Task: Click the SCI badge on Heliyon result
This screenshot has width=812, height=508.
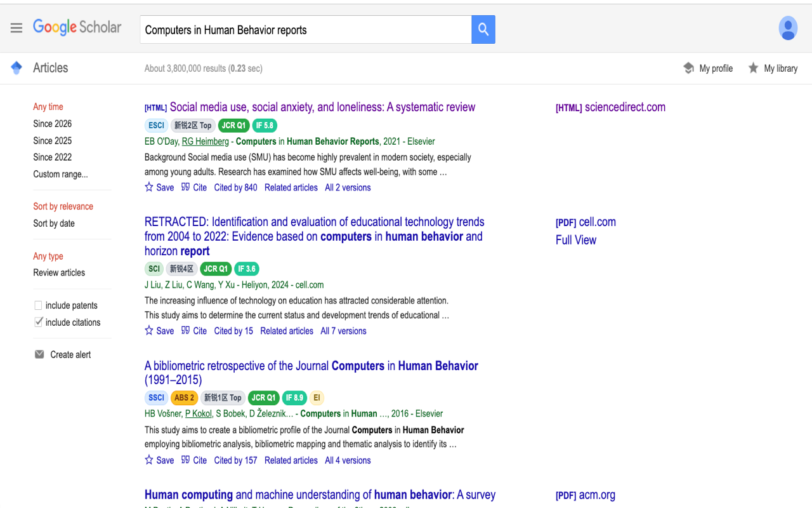Action: pos(154,269)
